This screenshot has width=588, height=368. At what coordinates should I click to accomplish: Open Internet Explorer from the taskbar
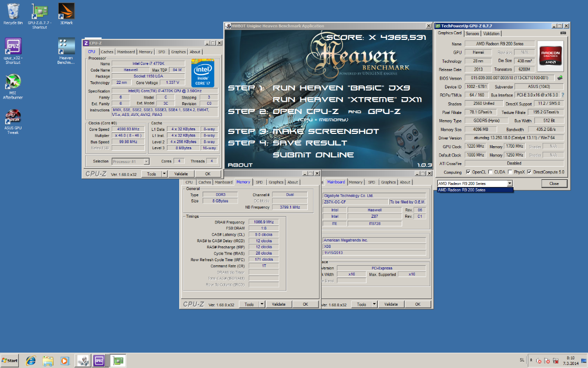(x=31, y=361)
